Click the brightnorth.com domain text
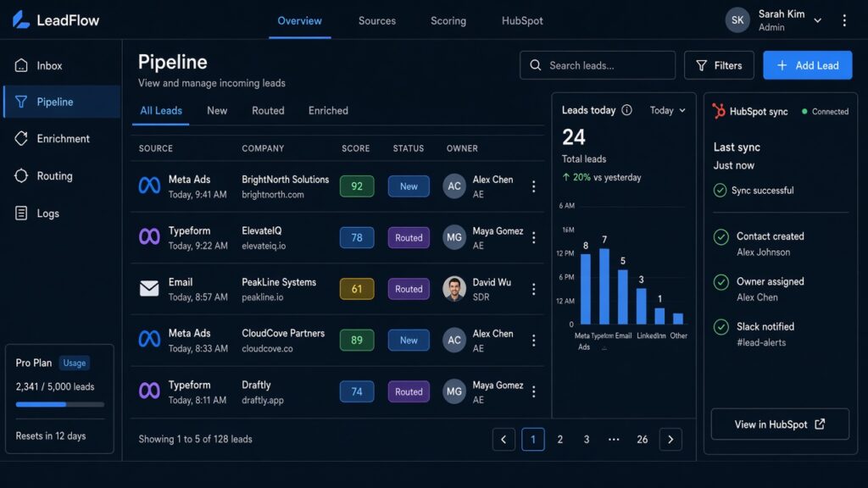The width and height of the screenshot is (868, 488). click(273, 195)
